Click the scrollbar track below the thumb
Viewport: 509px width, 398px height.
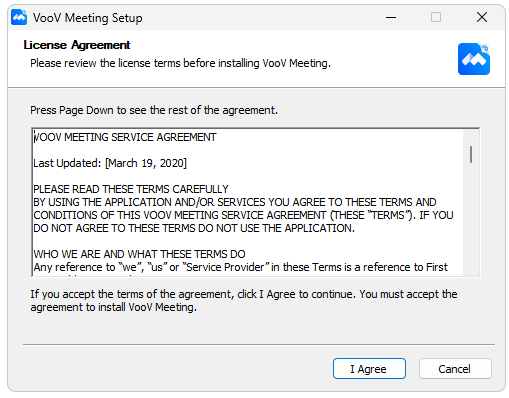pos(471,219)
